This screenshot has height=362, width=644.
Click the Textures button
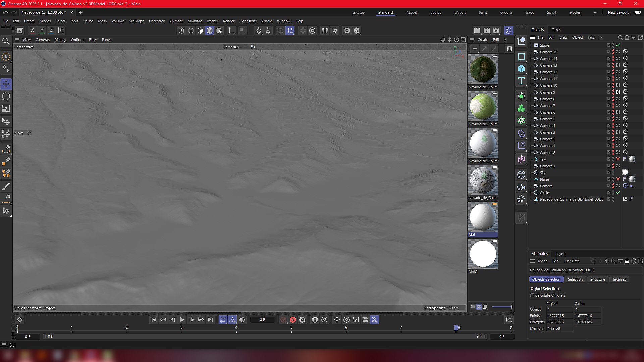(x=619, y=279)
